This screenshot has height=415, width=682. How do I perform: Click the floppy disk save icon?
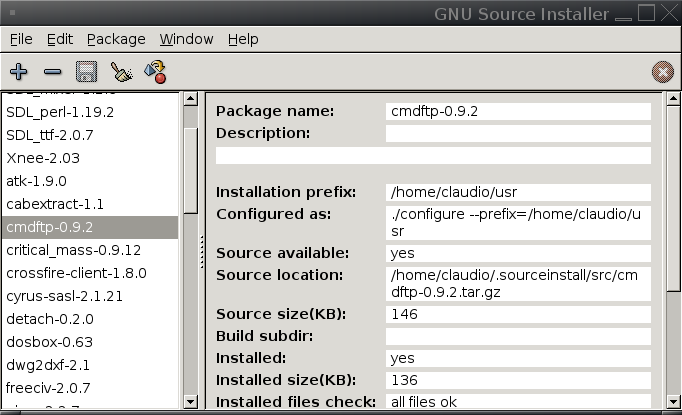coord(87,72)
